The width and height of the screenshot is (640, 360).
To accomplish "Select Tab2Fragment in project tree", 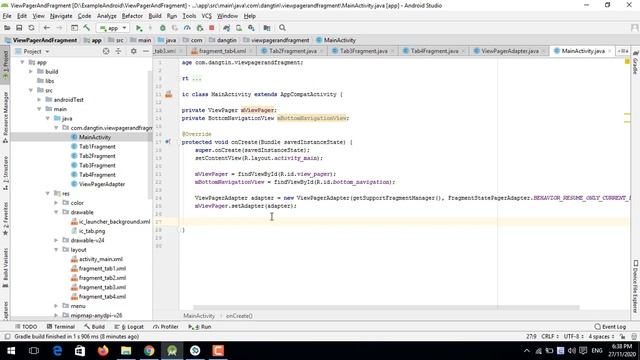I will click(x=97, y=156).
